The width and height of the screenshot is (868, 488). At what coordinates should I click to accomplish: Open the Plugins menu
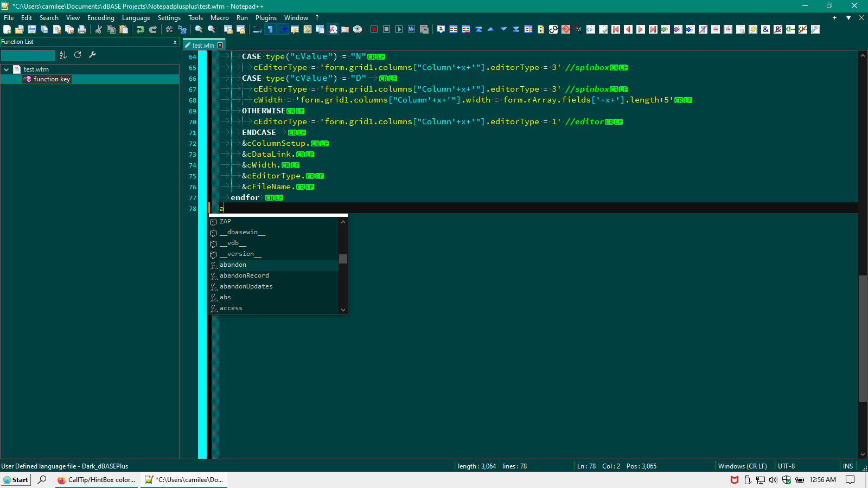click(x=266, y=17)
